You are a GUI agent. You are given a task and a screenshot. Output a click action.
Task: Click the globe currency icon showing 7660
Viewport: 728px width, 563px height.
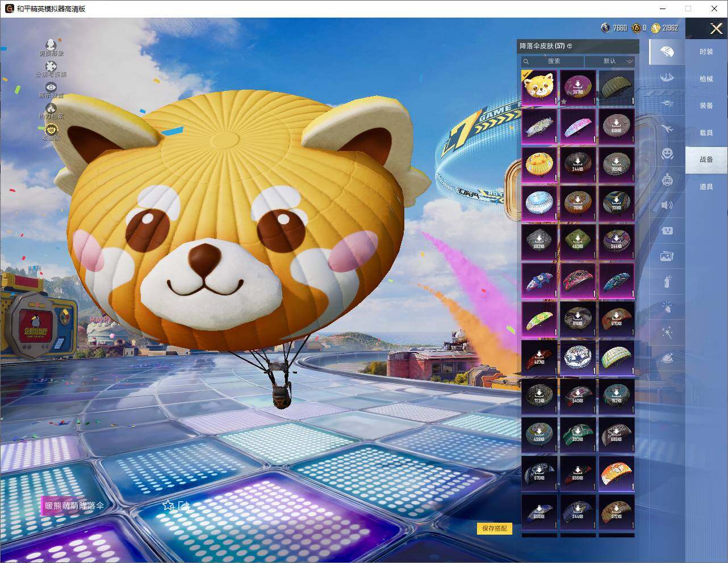point(606,28)
